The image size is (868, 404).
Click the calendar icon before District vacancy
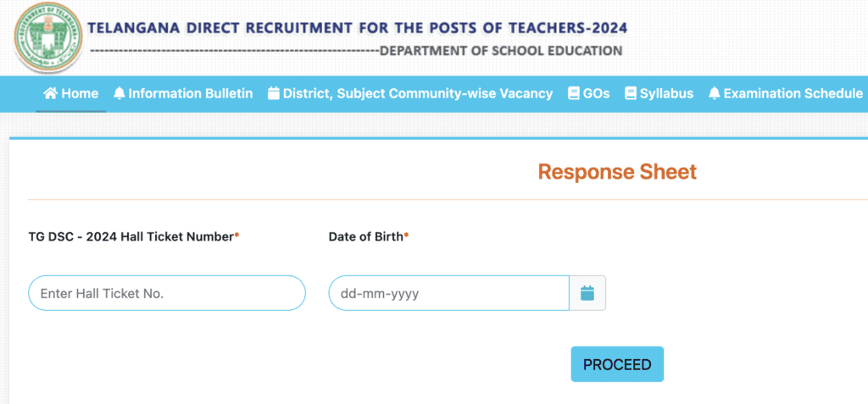tap(273, 94)
